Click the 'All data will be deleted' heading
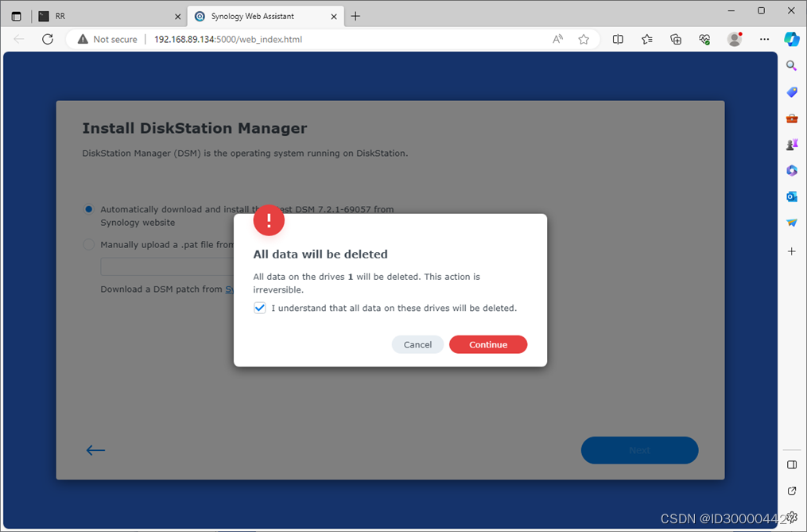This screenshot has width=807, height=532. pyautogui.click(x=320, y=254)
